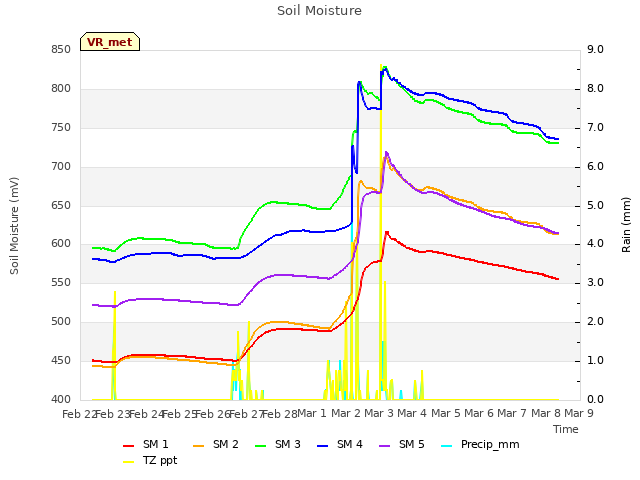
Task: Toggle SM 4 legend entry
Action: click(340, 444)
